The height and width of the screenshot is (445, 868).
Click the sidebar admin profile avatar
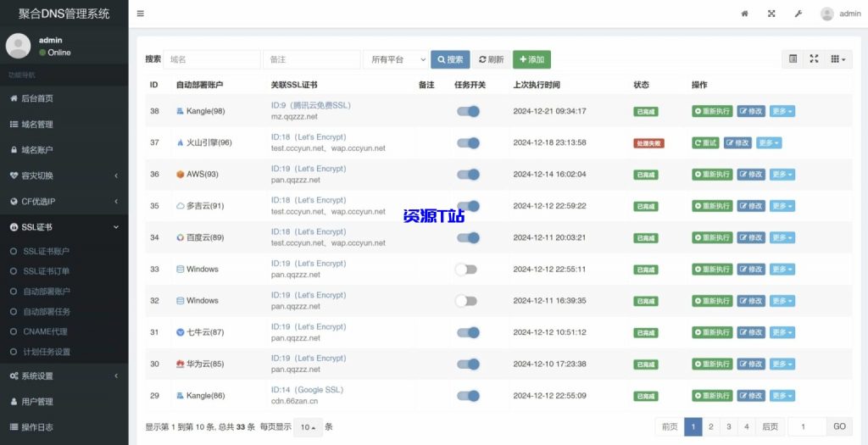pos(19,46)
